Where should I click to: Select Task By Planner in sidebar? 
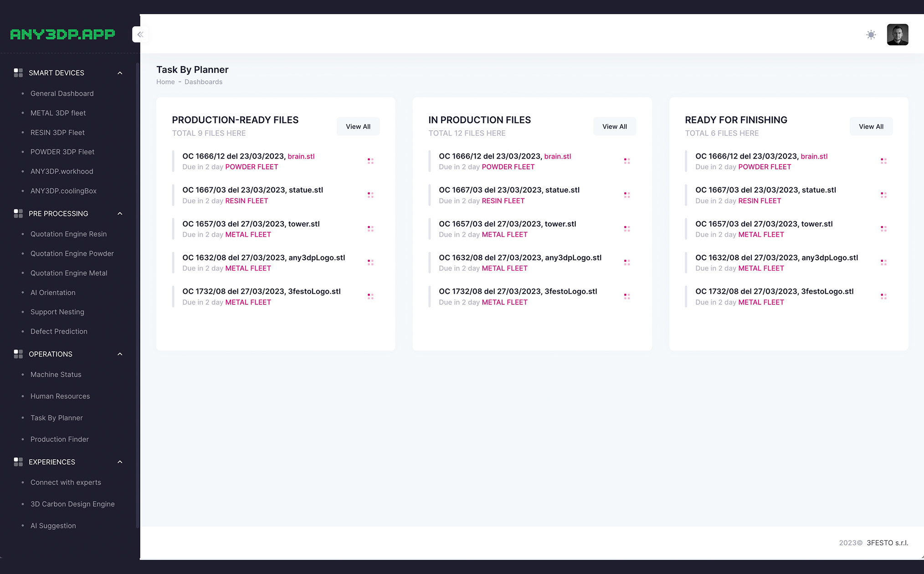[x=56, y=418]
